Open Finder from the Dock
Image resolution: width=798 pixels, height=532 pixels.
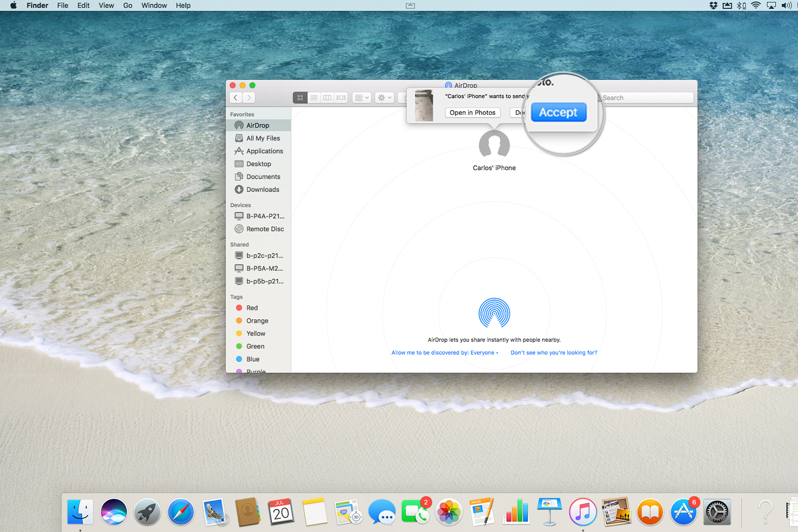80,512
